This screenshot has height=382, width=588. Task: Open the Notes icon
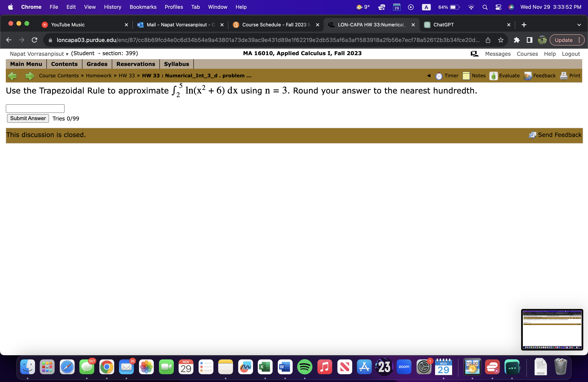pyautogui.click(x=466, y=76)
